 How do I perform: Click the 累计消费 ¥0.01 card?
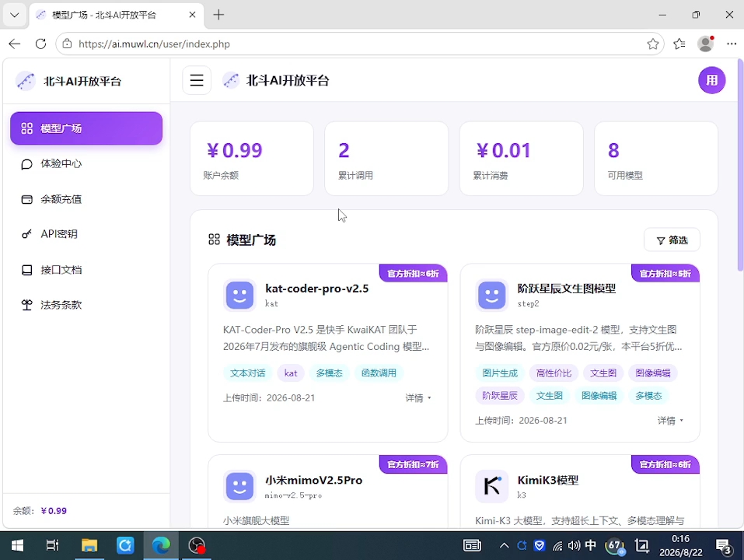[x=521, y=159]
